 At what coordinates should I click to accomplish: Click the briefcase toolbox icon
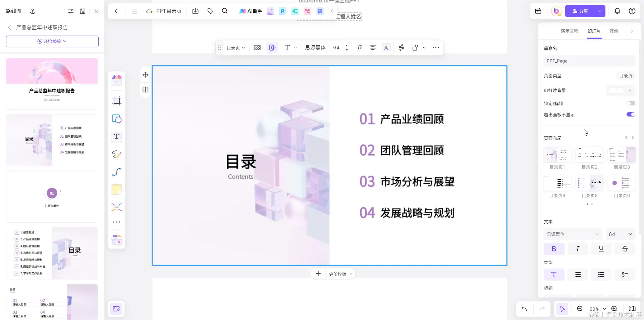538,11
